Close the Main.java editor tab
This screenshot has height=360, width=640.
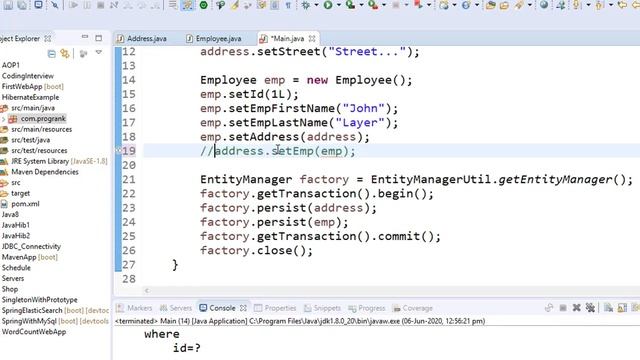tap(312, 38)
